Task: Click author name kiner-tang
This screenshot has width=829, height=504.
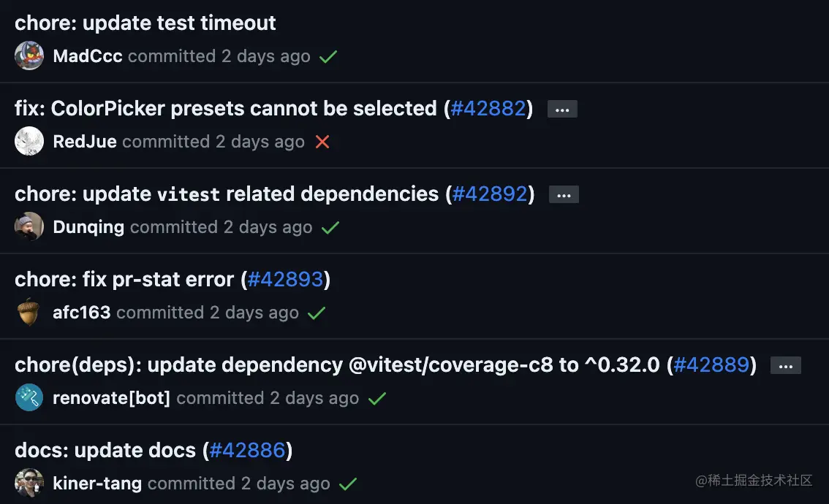Action: (x=97, y=484)
